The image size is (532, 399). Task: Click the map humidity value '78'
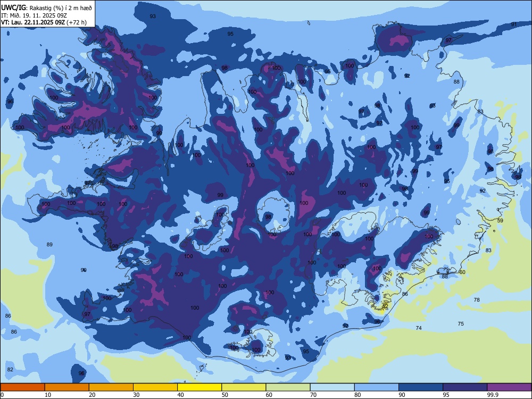pyautogui.click(x=477, y=300)
